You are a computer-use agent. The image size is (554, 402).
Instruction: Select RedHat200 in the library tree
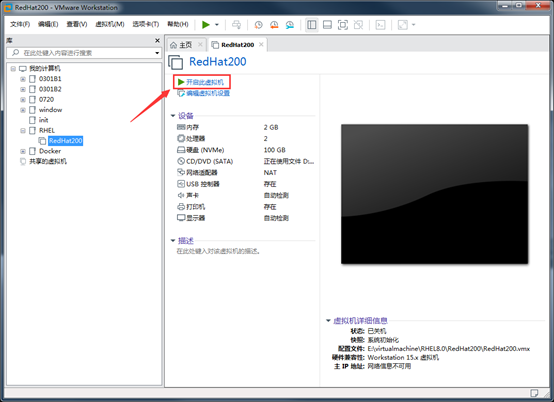(66, 141)
